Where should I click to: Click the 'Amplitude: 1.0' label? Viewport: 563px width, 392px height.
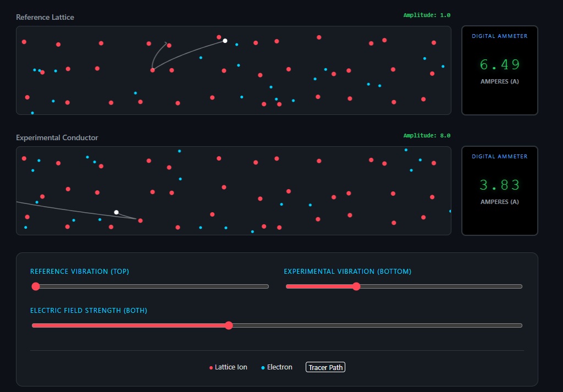point(427,15)
